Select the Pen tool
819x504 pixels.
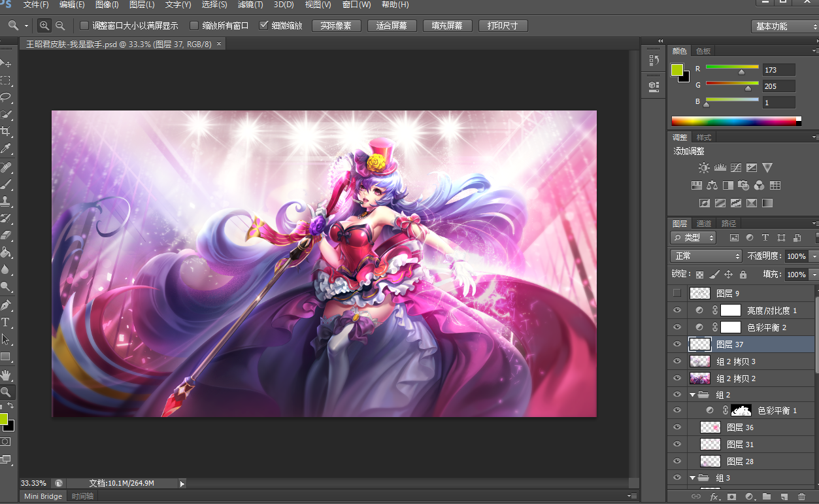click(x=6, y=305)
